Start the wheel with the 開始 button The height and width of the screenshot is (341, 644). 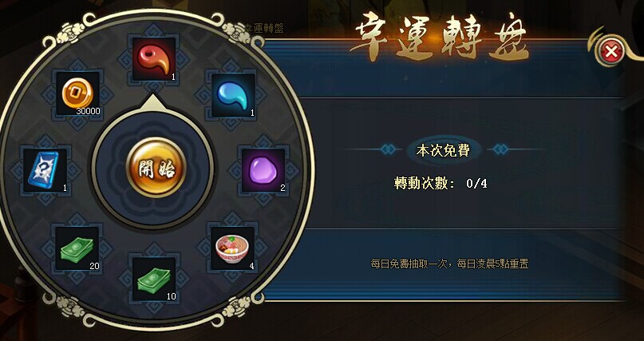pyautogui.click(x=156, y=167)
